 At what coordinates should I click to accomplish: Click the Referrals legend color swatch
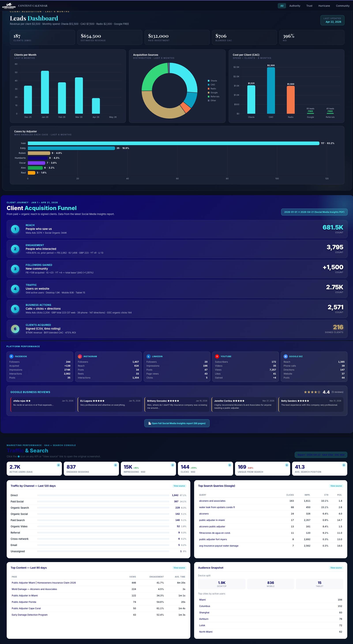208,97
